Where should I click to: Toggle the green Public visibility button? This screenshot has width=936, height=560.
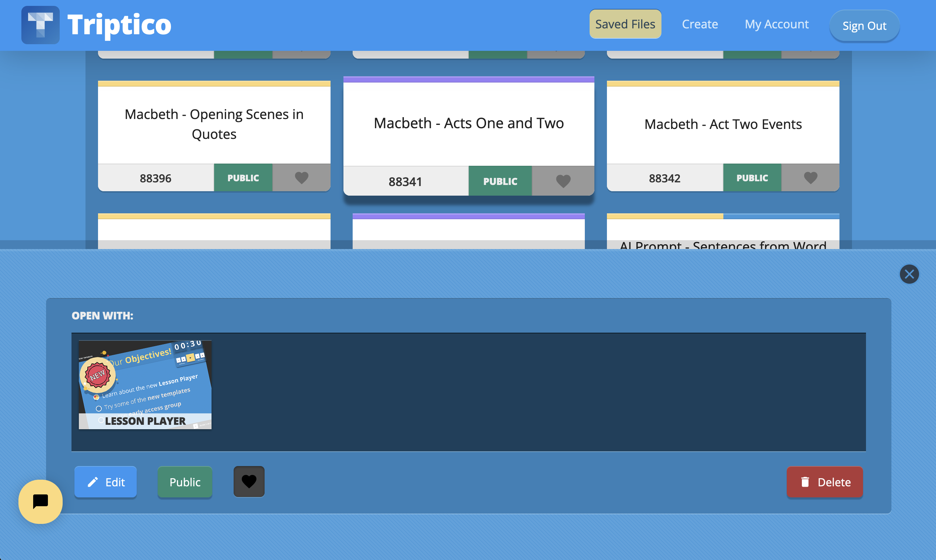point(185,482)
